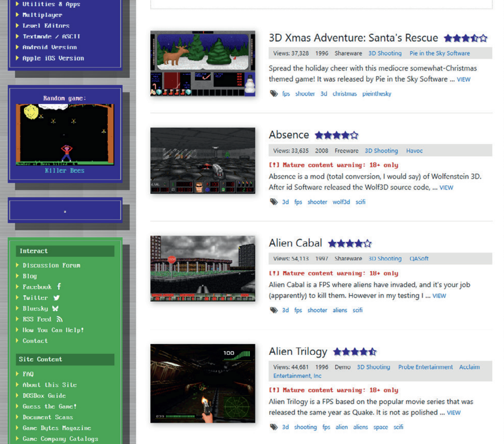Open the Blog link
This screenshot has width=504, height=444.
point(30,276)
